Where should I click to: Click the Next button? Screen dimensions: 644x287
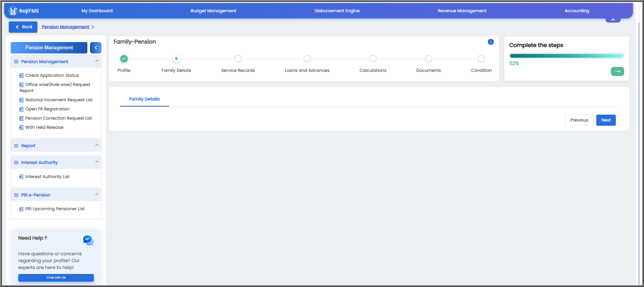(606, 120)
